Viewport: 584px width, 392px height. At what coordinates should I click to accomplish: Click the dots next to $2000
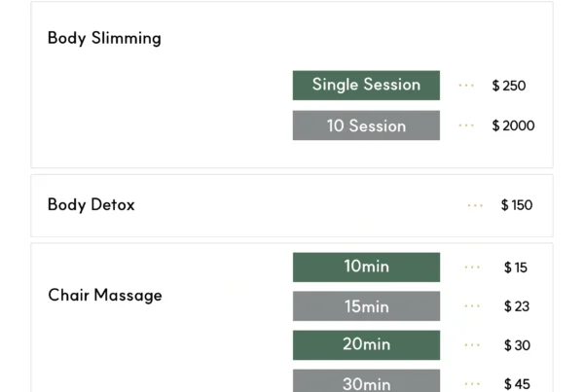coord(466,125)
